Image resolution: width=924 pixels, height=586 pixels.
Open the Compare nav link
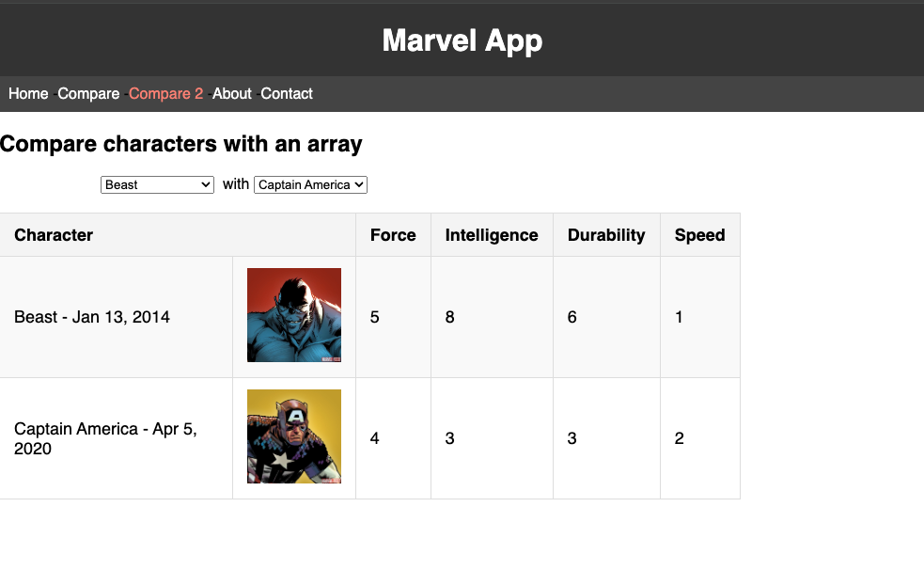88,94
